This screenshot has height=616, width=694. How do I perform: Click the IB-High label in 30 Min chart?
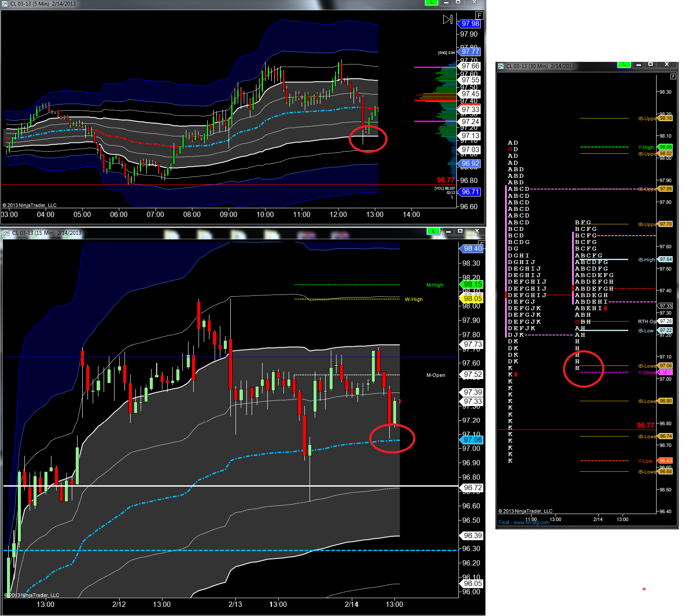[647, 260]
